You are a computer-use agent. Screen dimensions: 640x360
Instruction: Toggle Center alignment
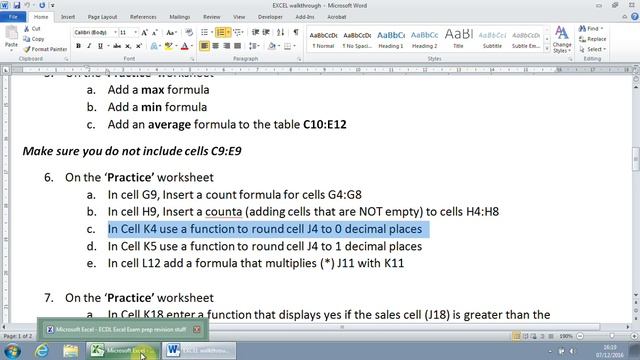click(x=216, y=46)
